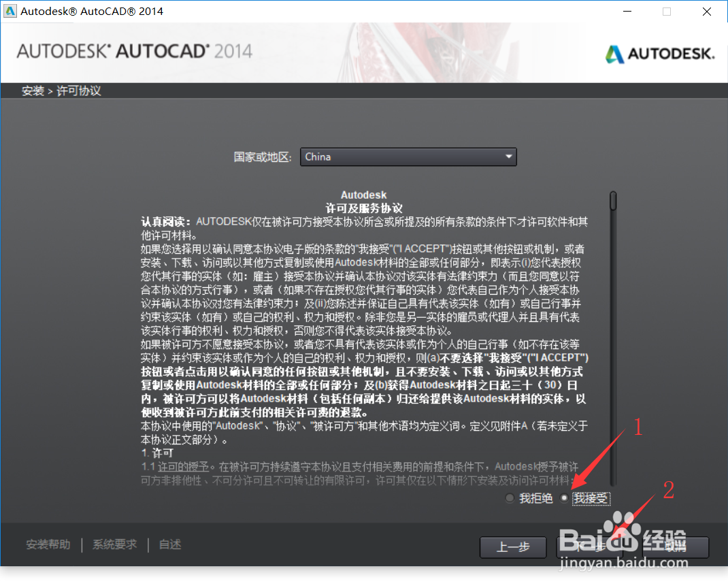Click the 下一步 (Next) button
This screenshot has width=728, height=588.
[x=590, y=547]
